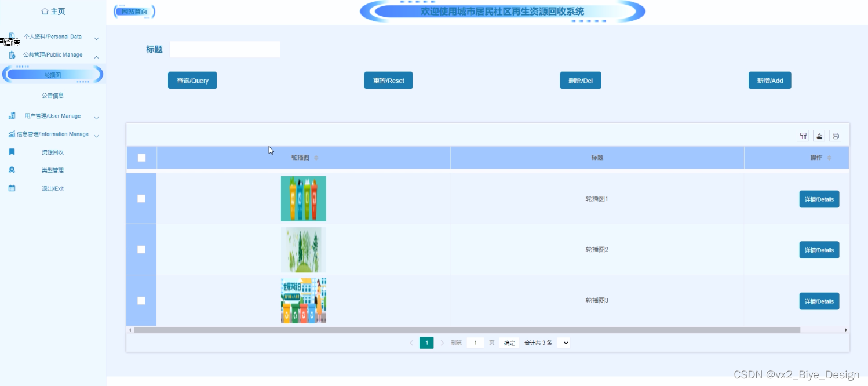Click the table horizontal scrollbar
Image resolution: width=868 pixels, height=386 pixels.
(467, 330)
